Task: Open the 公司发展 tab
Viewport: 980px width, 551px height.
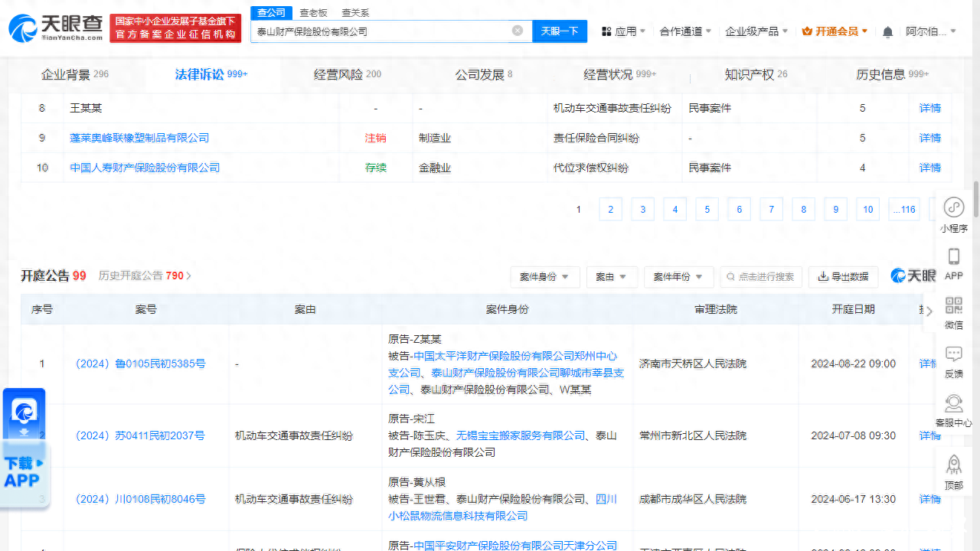Action: (x=484, y=74)
